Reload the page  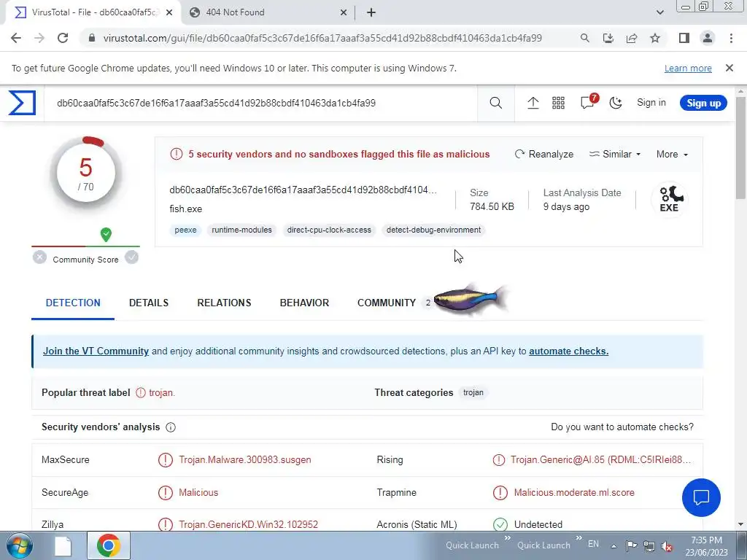coord(63,38)
